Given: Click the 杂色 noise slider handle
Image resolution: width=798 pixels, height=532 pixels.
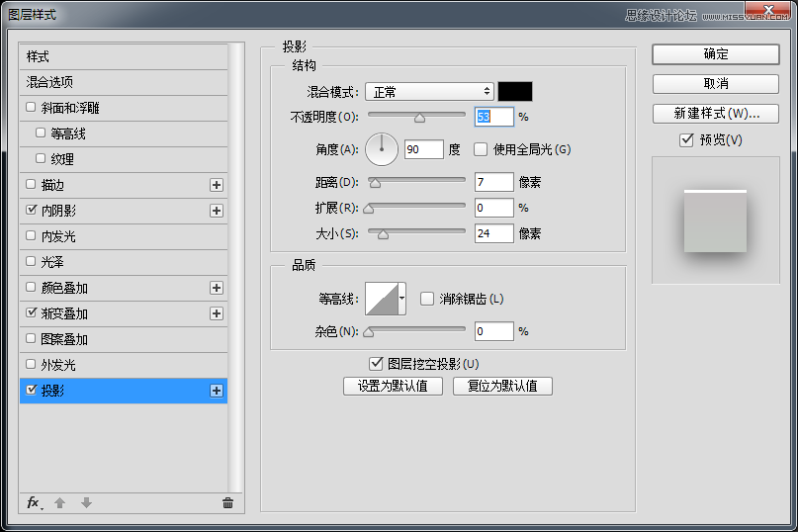Looking at the screenshot, I should 369,332.
